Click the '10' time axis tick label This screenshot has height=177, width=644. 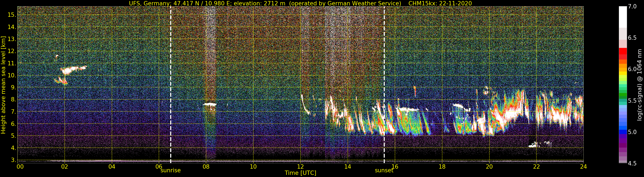(x=253, y=166)
